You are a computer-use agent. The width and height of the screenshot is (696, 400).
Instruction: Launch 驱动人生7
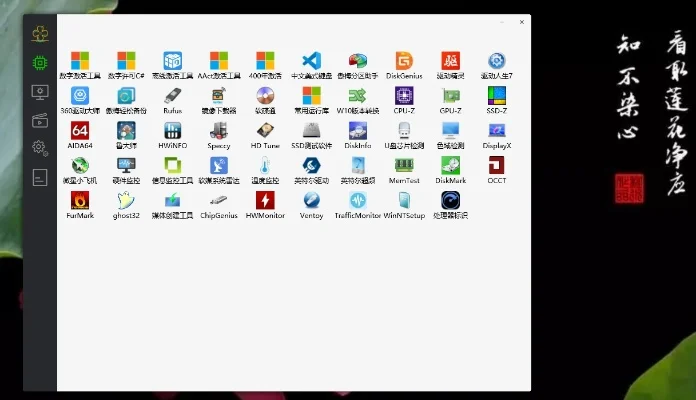click(496, 66)
